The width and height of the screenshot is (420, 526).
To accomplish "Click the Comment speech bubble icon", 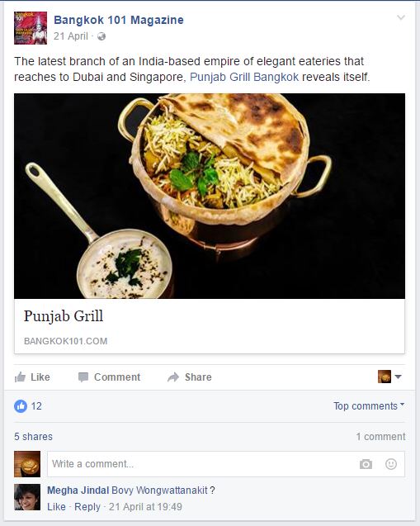I will click(83, 377).
